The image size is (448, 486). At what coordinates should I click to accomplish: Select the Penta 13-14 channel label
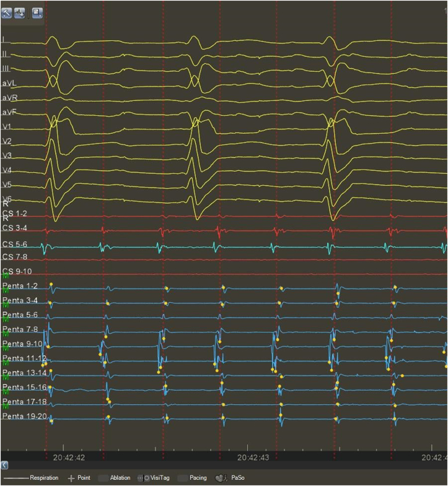(24, 373)
